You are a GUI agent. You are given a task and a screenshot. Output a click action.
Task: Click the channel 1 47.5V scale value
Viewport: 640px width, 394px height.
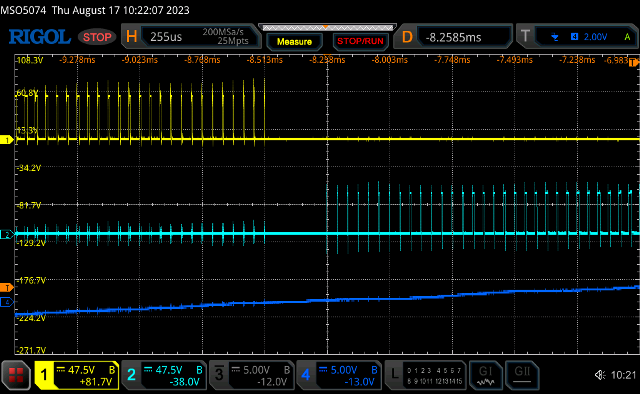pos(81,370)
